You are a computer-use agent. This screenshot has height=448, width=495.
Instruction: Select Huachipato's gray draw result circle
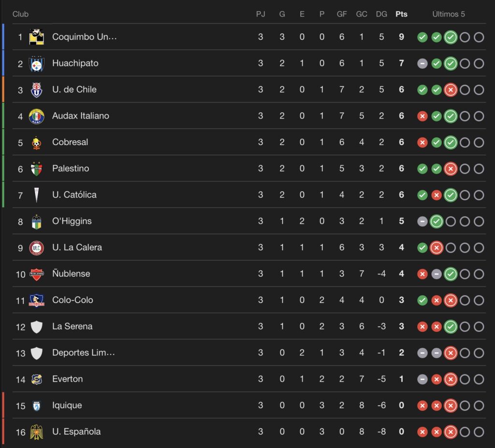(422, 64)
